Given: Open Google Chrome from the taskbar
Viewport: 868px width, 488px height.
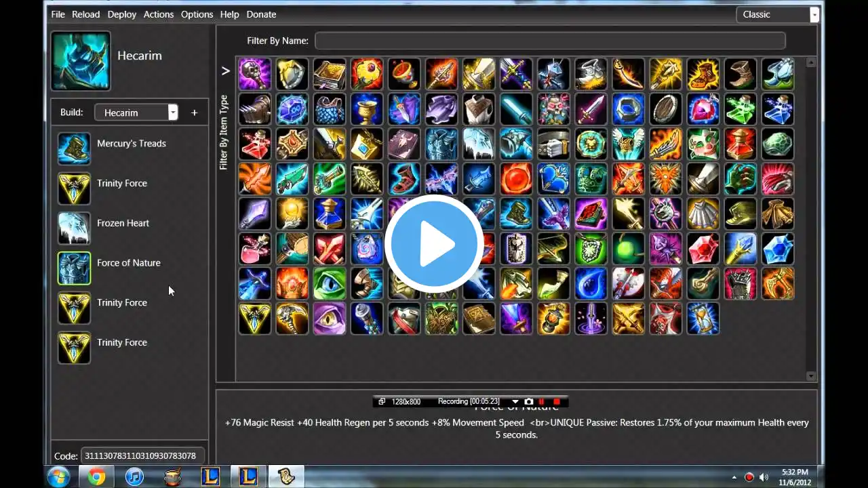Looking at the screenshot, I should click(x=96, y=477).
